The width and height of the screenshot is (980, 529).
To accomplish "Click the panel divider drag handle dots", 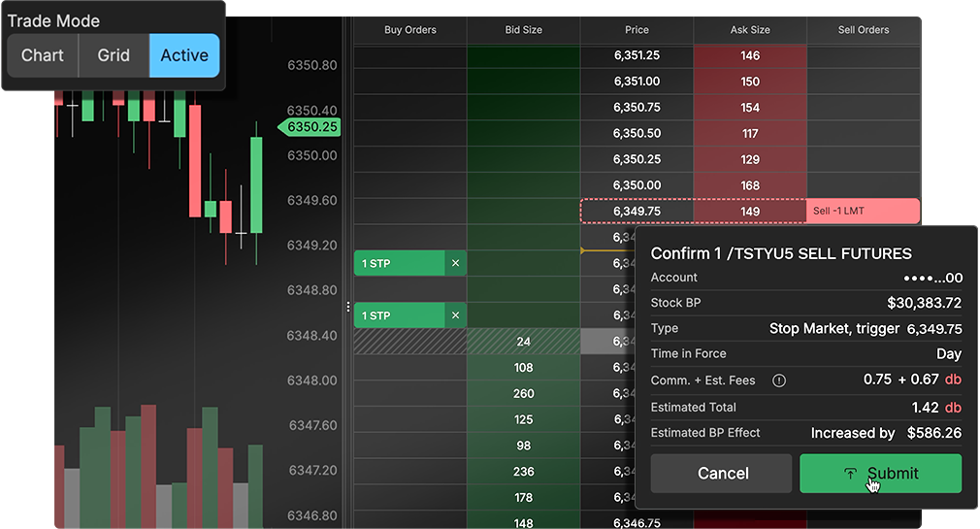I will (348, 307).
